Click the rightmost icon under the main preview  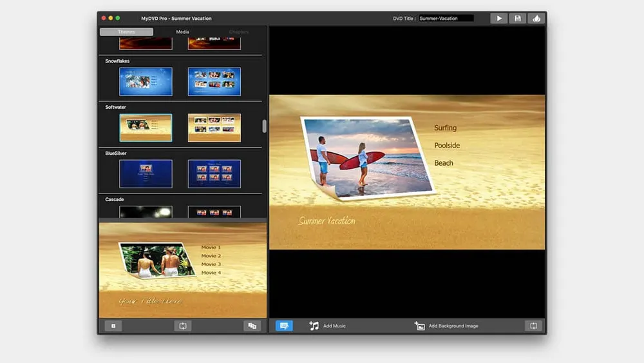[x=534, y=326]
